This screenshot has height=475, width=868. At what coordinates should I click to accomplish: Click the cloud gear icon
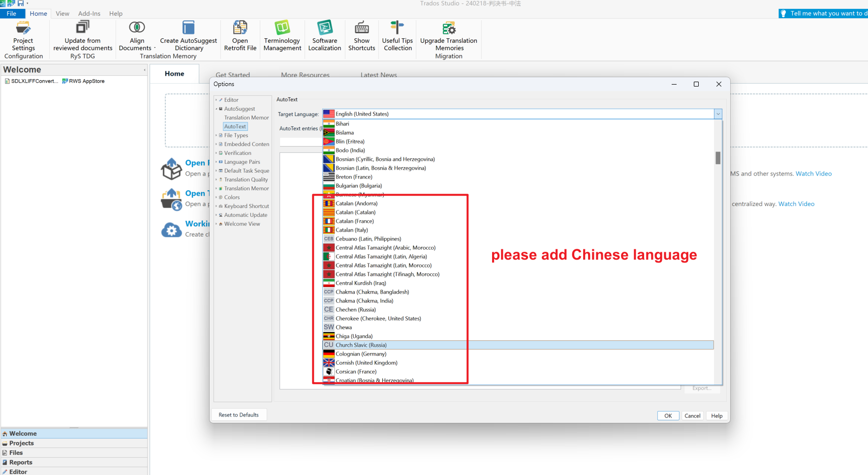[x=172, y=230]
